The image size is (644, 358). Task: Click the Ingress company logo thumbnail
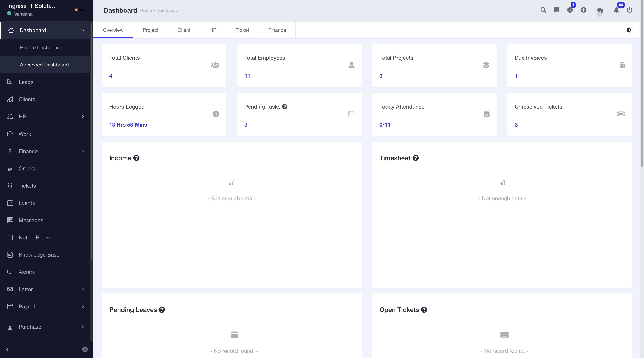pyautogui.click(x=80, y=10)
